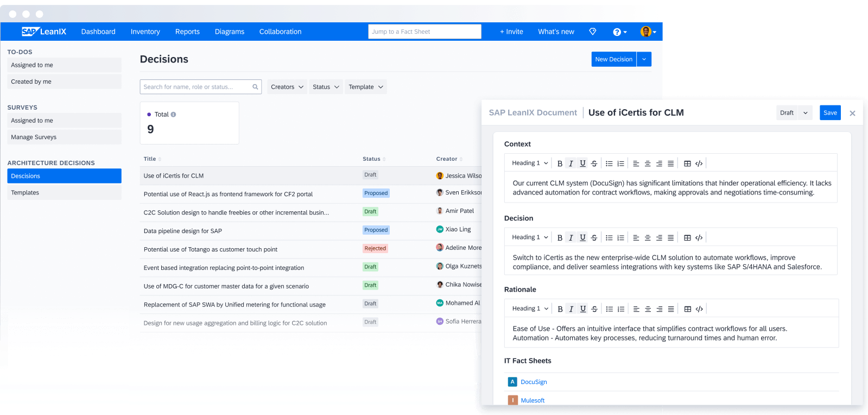The width and height of the screenshot is (868, 415).
Task: Open the Reports menu
Action: coord(187,32)
